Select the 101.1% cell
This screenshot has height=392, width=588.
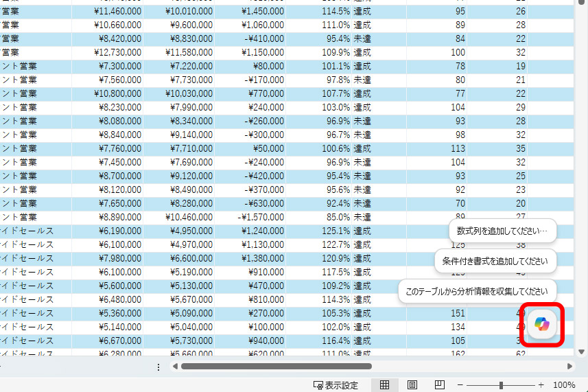[x=319, y=67]
